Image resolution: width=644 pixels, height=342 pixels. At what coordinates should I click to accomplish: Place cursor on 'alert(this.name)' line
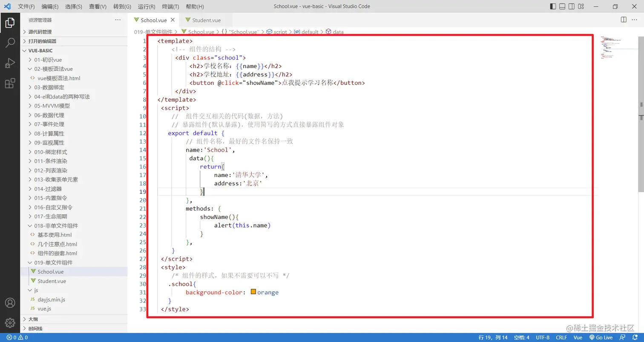(242, 225)
